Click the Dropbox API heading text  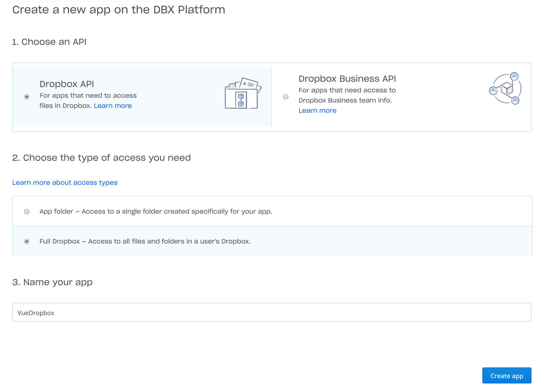(x=67, y=84)
